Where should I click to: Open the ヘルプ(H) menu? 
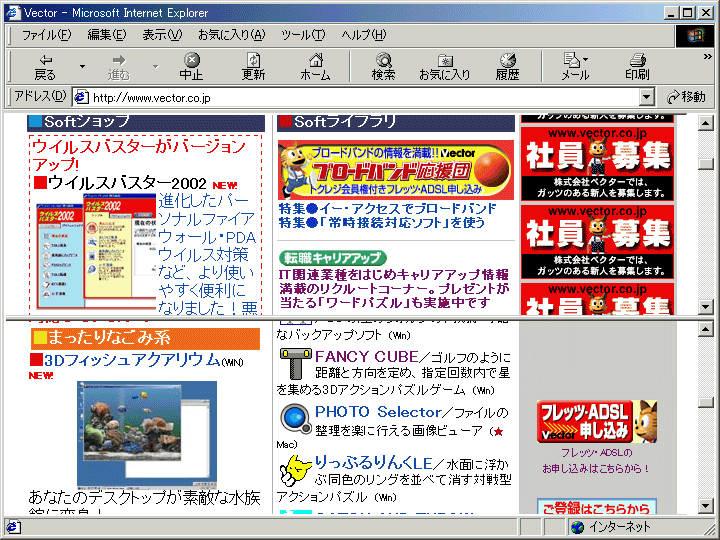364,35
